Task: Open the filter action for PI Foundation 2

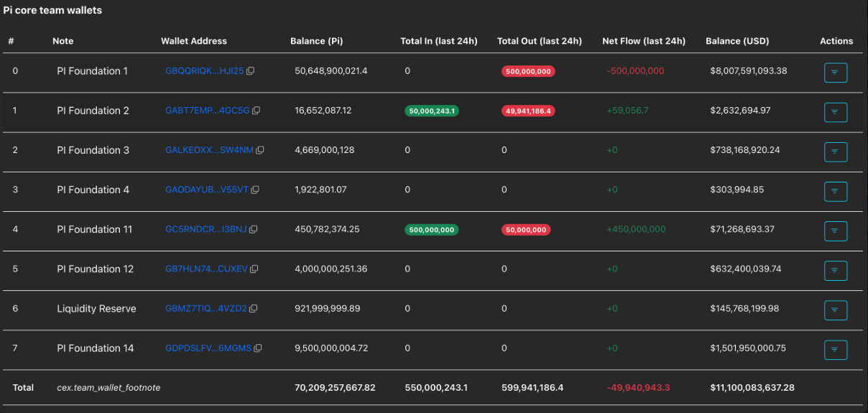Action: 835,112
